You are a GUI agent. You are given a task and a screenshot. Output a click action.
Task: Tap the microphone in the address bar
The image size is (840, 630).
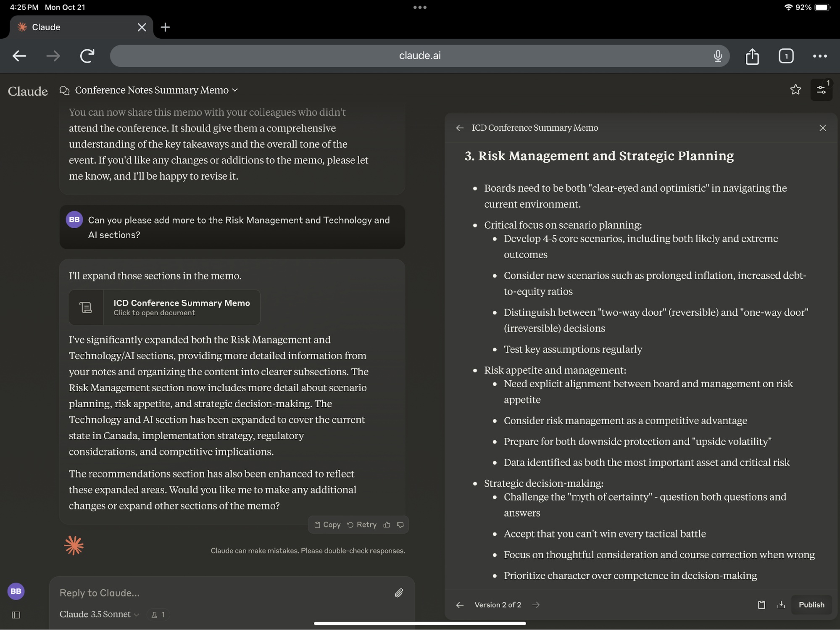(718, 55)
